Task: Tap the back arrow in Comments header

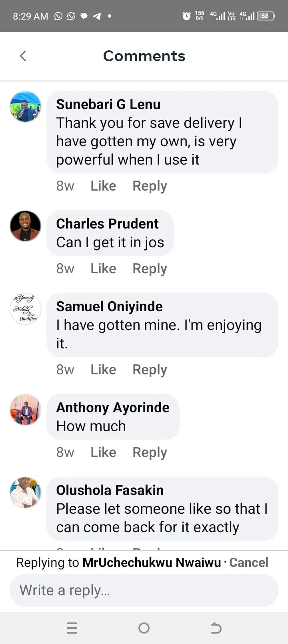Action: (23, 56)
